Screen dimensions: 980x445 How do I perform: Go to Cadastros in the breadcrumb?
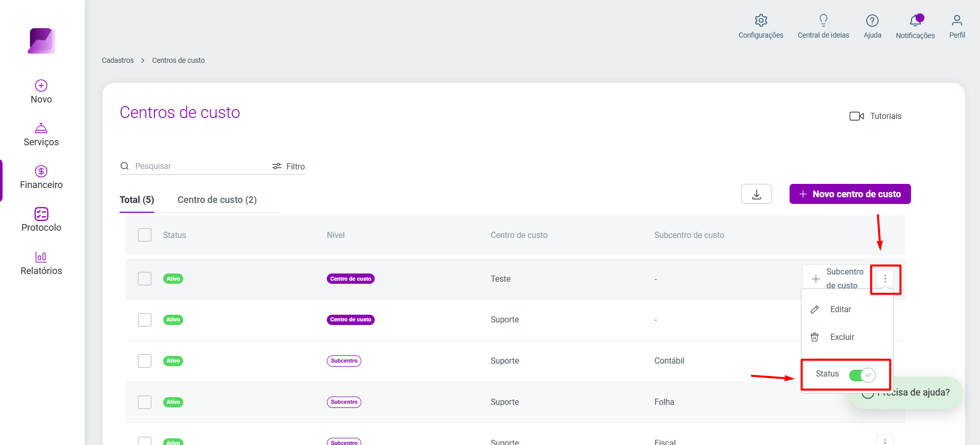click(118, 60)
